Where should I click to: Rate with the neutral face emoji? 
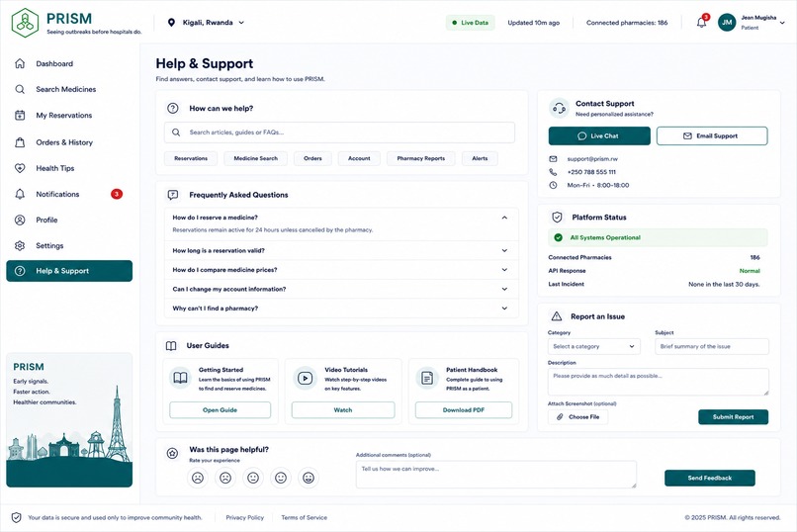point(253,478)
